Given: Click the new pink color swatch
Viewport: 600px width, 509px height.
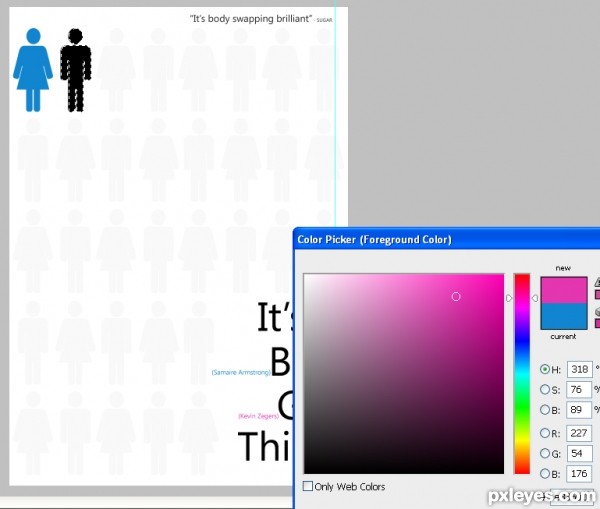Looking at the screenshot, I should click(564, 290).
